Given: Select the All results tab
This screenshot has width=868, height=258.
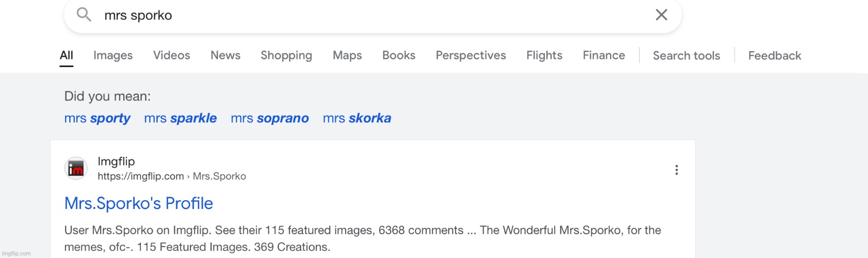Looking at the screenshot, I should point(67,55).
